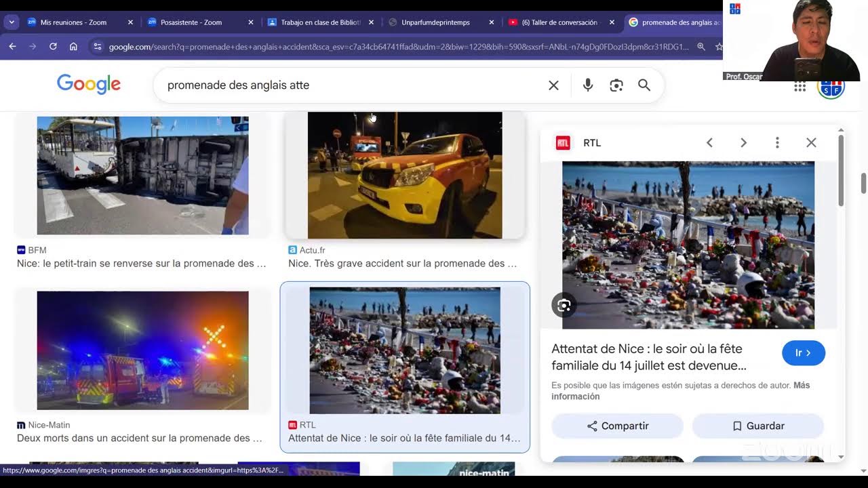This screenshot has height=488, width=868.
Task: Click the address bar URL
Action: tap(399, 47)
